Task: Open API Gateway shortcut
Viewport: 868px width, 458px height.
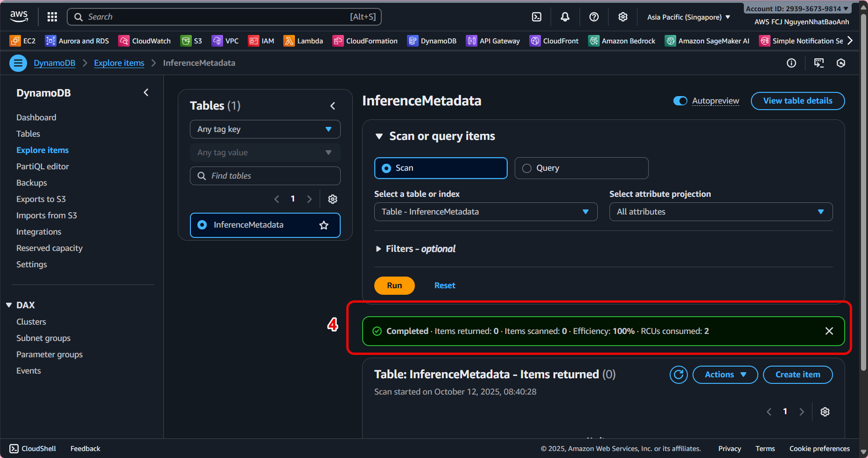Action: pos(493,41)
